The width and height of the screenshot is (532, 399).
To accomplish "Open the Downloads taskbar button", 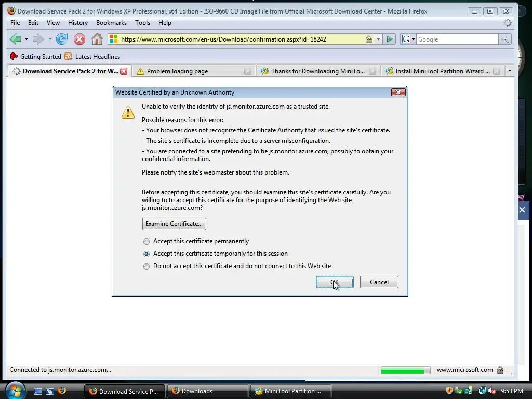I will tap(207, 391).
